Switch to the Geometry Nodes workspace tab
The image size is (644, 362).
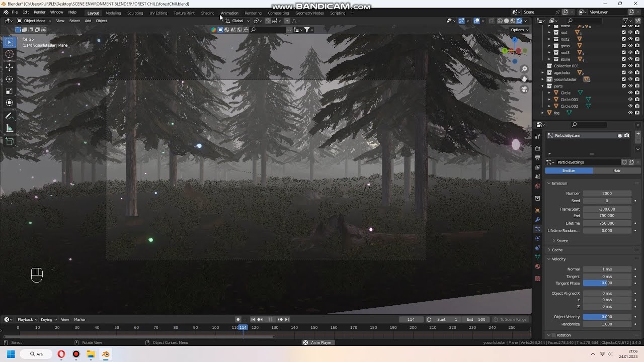pos(309,13)
